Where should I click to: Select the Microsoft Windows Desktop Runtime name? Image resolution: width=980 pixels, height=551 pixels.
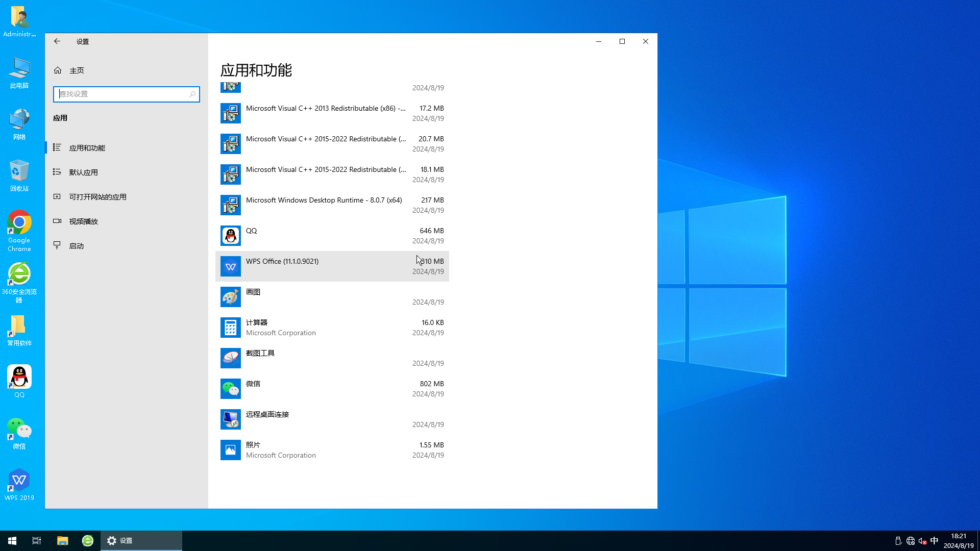[x=324, y=200]
